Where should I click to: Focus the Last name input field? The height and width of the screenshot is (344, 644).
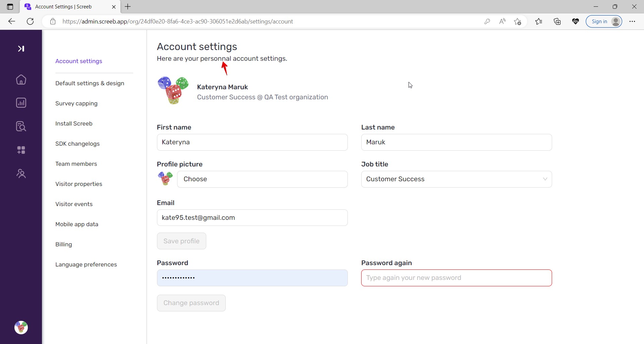457,142
